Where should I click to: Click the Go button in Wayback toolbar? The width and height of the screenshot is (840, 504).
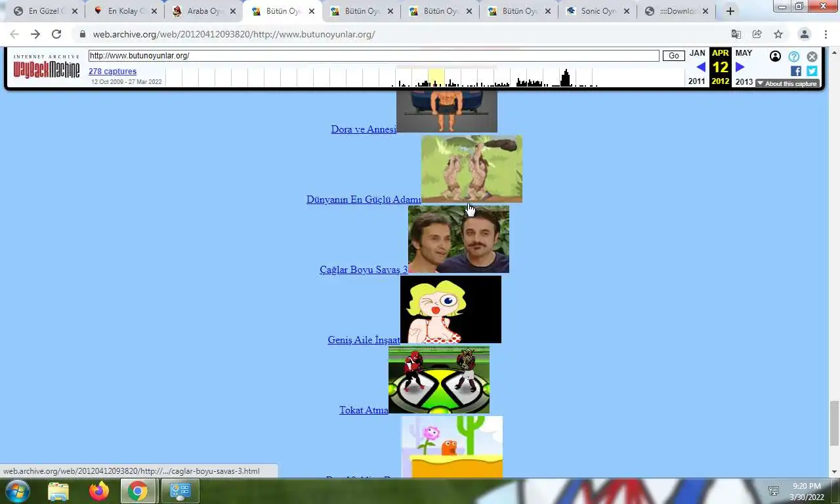[673, 56]
